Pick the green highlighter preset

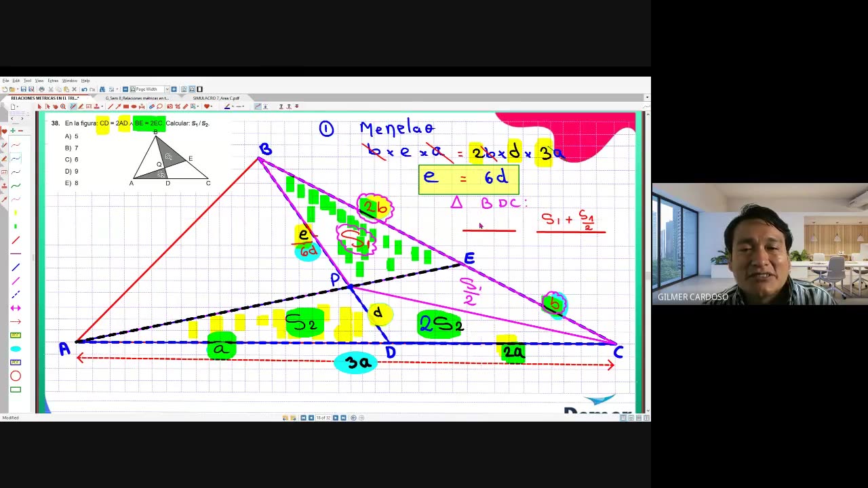pos(16,226)
